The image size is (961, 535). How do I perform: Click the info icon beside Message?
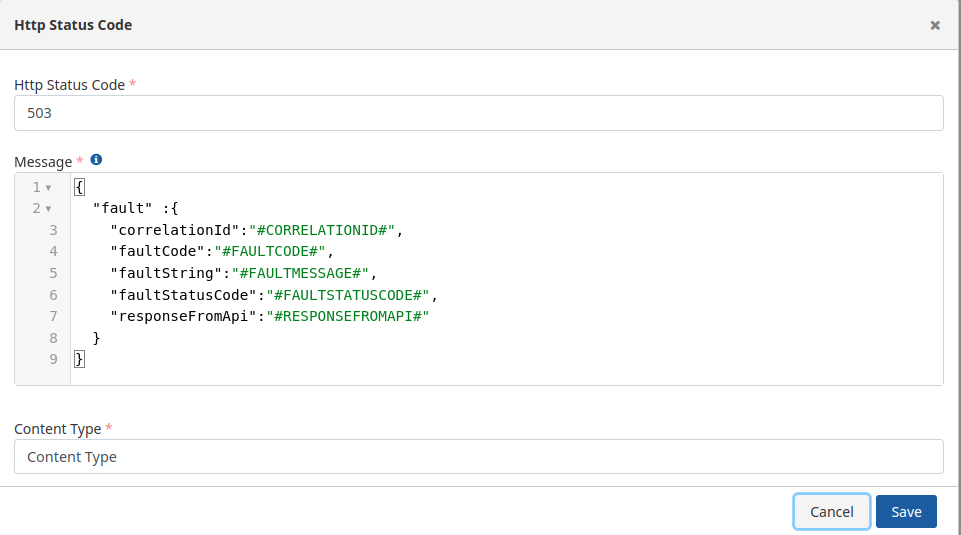[x=96, y=160]
